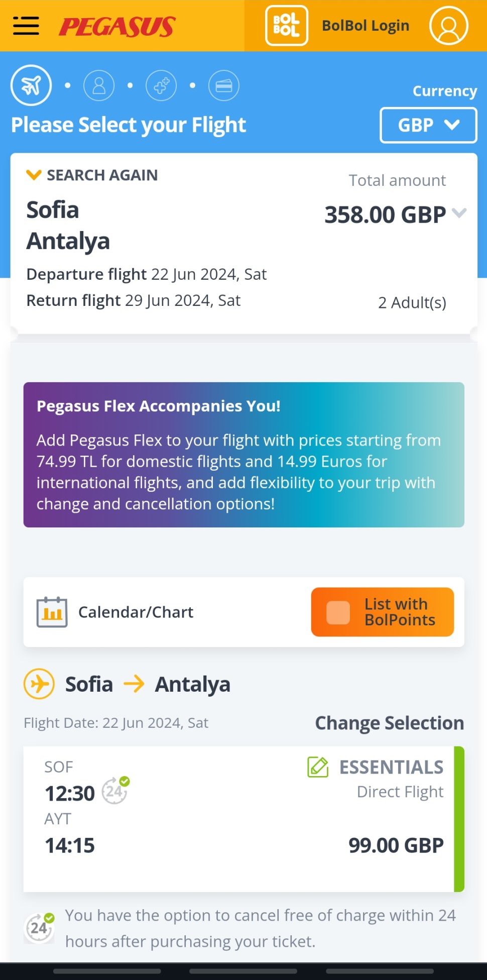Toggle List with BolPoints checkbox
Viewport: 487px width, 980px height.
tap(338, 612)
